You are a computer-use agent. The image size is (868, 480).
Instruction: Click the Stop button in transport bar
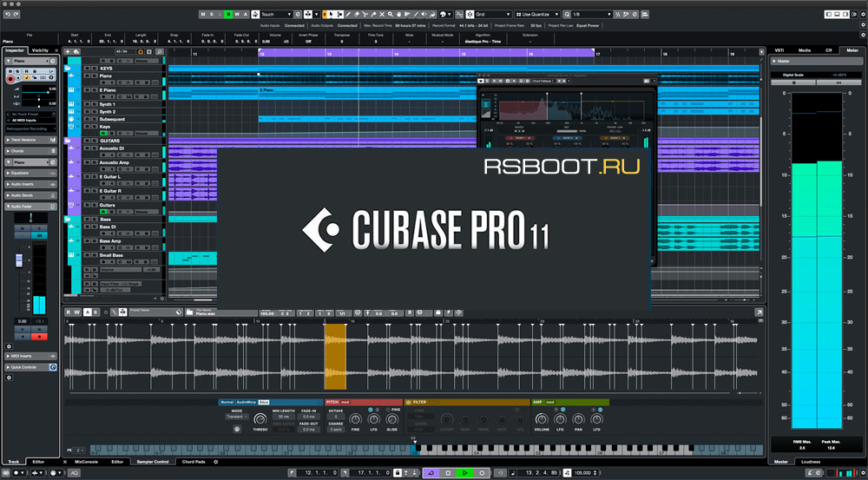click(448, 473)
